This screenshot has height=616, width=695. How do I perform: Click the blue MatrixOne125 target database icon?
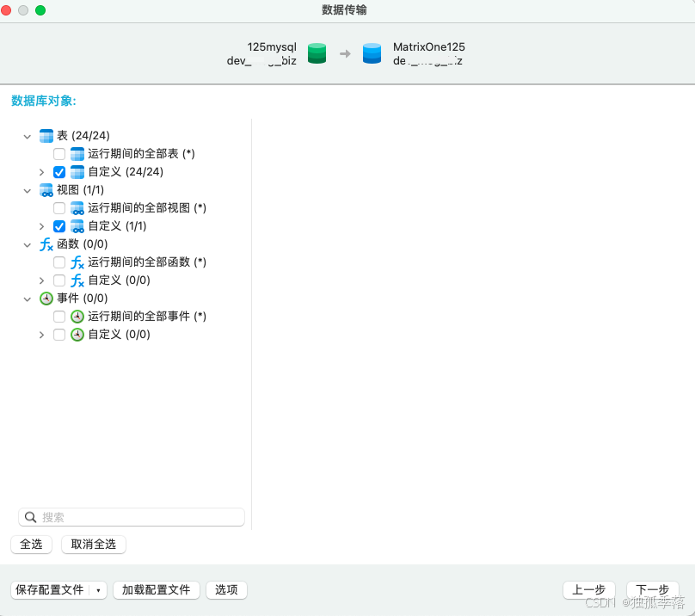pyautogui.click(x=372, y=52)
